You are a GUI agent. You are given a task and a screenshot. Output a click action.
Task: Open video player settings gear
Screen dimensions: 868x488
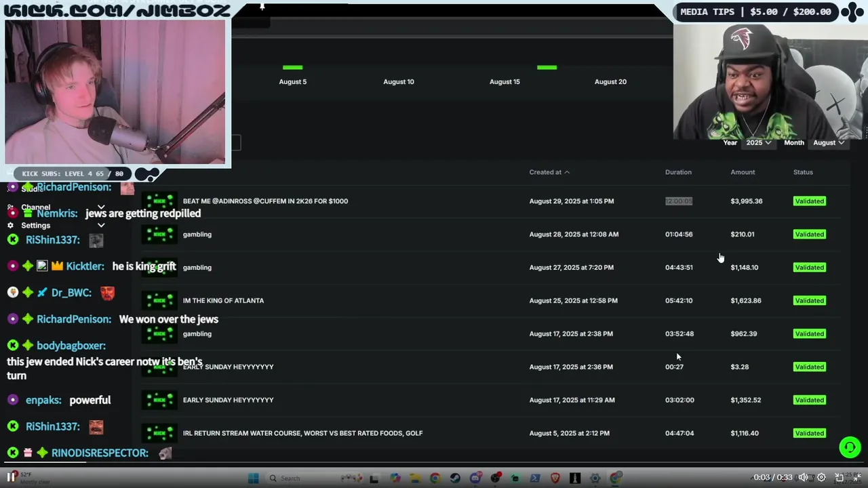point(821,477)
